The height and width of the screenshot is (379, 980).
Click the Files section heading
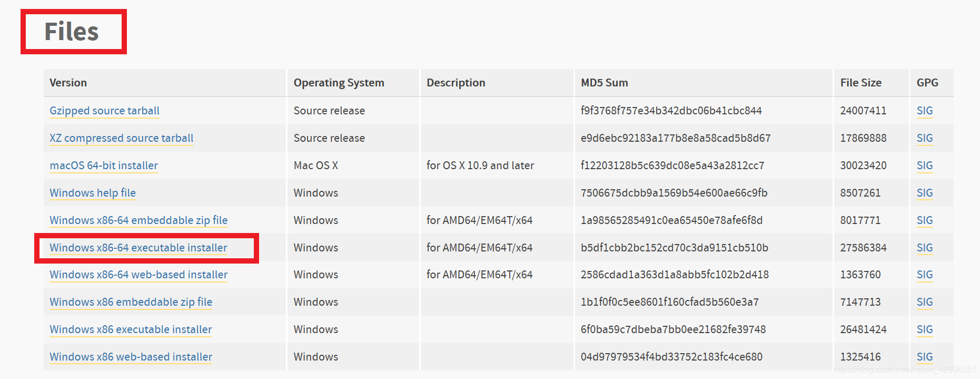pyautogui.click(x=72, y=32)
